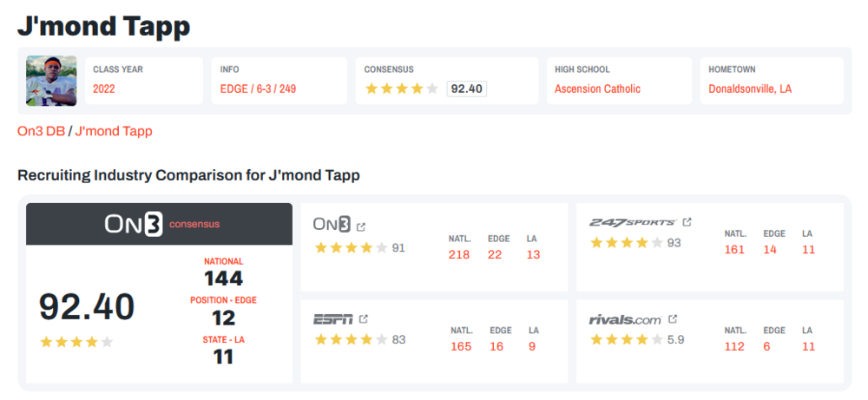The height and width of the screenshot is (400, 868).
Task: Click the rivals.com logo
Action: [x=624, y=318]
